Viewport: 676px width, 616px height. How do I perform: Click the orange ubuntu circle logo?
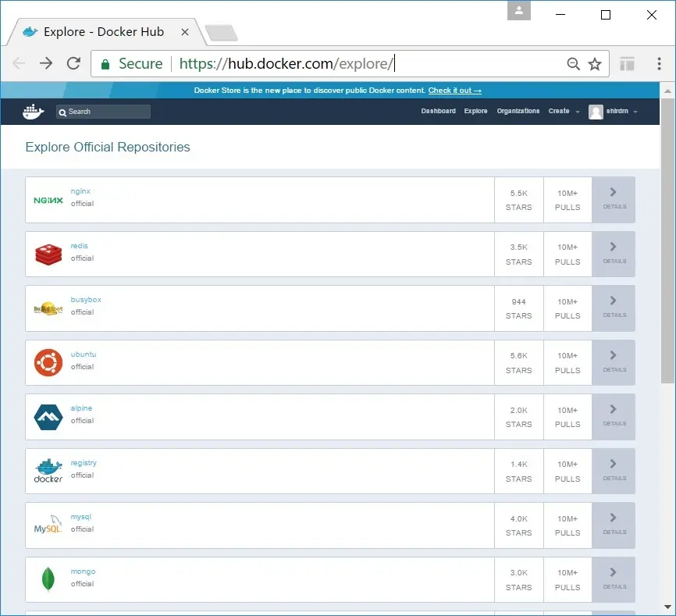(48, 362)
